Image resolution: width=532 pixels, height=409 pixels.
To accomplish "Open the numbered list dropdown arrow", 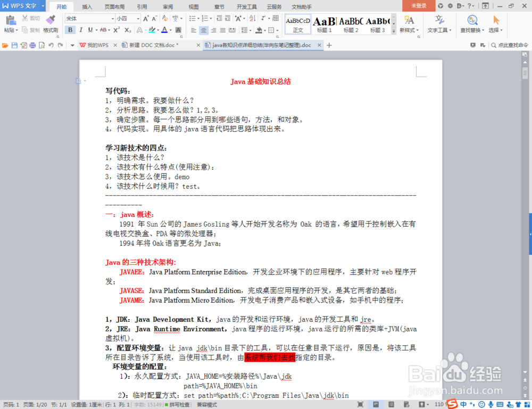I will pos(211,19).
